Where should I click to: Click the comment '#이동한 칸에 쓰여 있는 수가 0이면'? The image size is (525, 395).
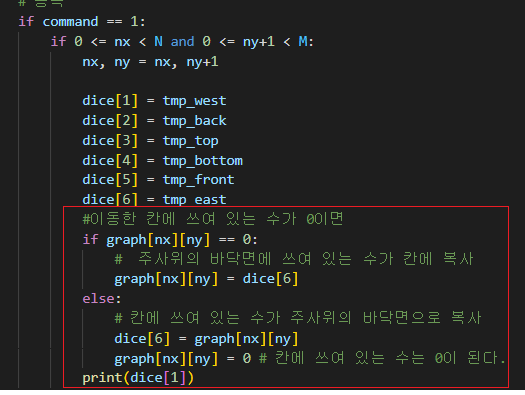[x=213, y=219]
